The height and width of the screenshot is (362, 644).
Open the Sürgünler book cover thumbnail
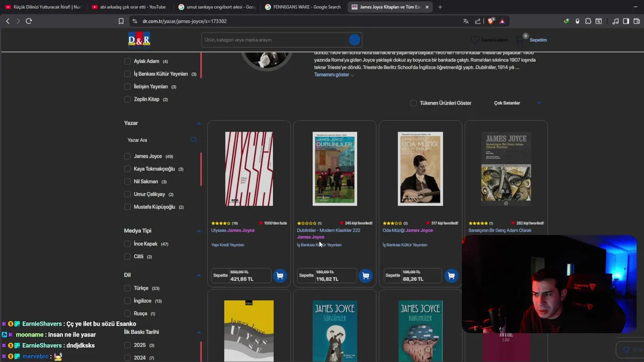(x=335, y=331)
